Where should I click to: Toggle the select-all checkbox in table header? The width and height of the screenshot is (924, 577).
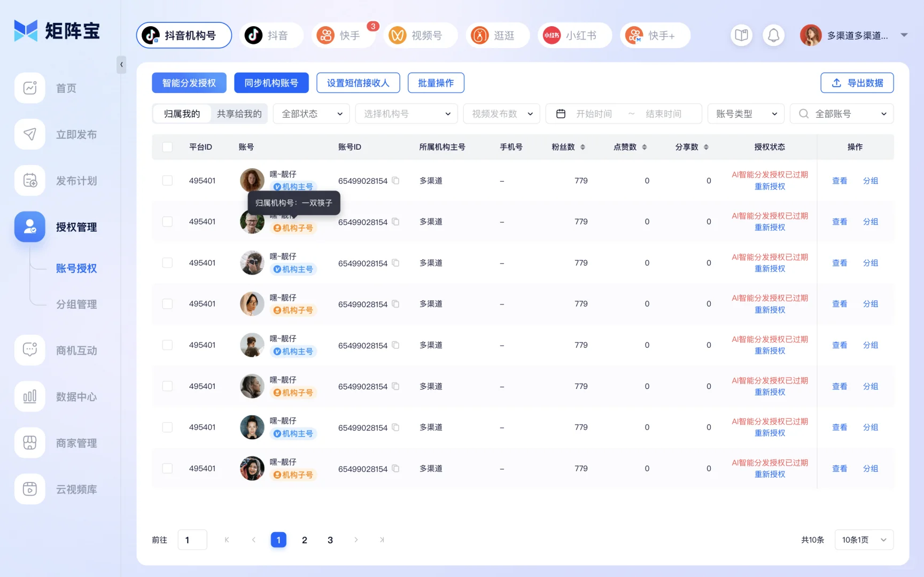[167, 146]
